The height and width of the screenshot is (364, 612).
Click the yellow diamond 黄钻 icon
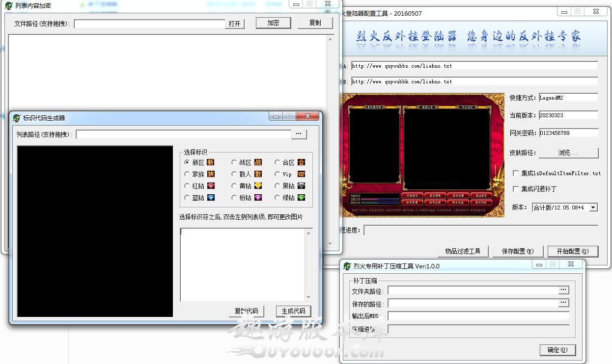[x=258, y=186]
